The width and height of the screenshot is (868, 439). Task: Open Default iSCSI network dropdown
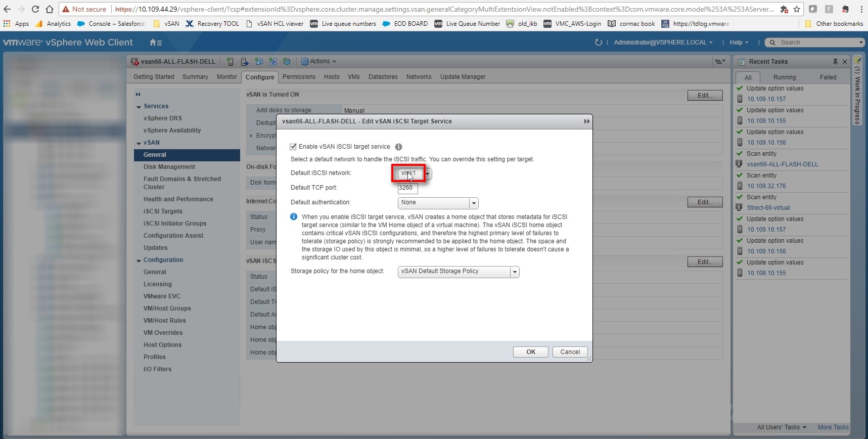click(x=428, y=174)
